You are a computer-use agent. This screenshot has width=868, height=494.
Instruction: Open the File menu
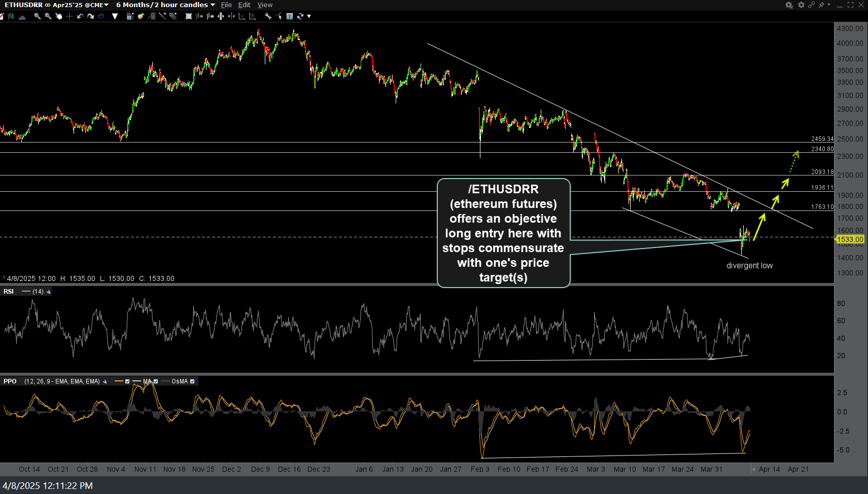(x=226, y=5)
